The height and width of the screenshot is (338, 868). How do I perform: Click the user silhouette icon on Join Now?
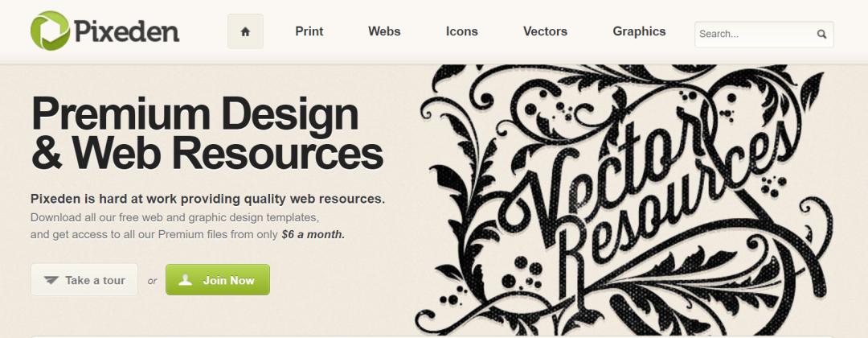[x=186, y=280]
